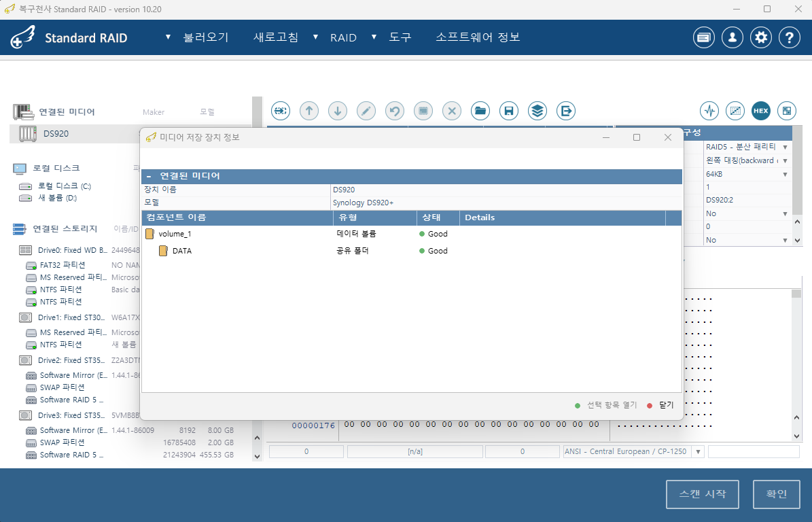Screen dimensions: 812x522
Task: Click the Standard RAID wing logo
Action: click(x=22, y=37)
